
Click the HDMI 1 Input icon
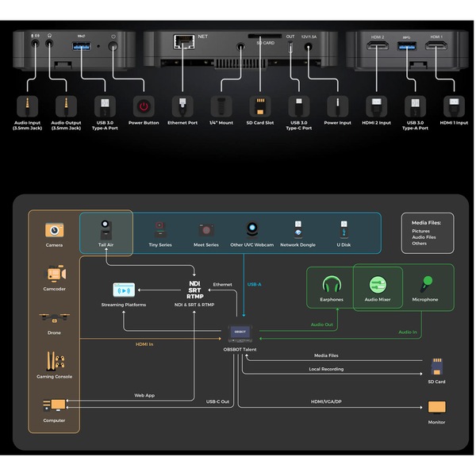pos(454,106)
